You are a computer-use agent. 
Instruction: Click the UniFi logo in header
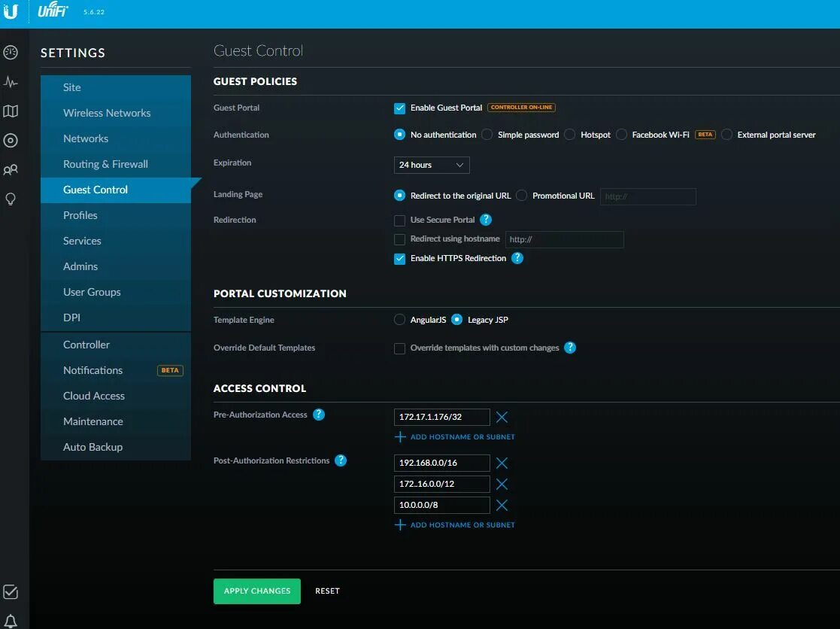click(53, 11)
